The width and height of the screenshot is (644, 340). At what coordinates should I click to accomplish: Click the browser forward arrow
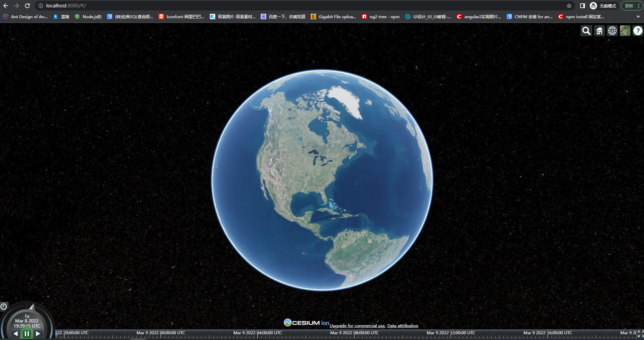click(x=17, y=6)
